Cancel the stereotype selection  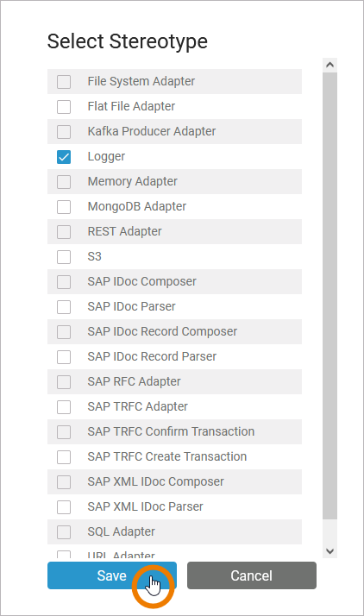click(252, 575)
